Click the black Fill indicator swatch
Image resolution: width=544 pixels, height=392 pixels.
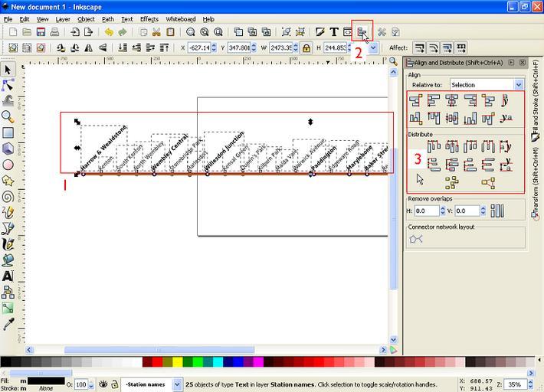(x=46, y=381)
